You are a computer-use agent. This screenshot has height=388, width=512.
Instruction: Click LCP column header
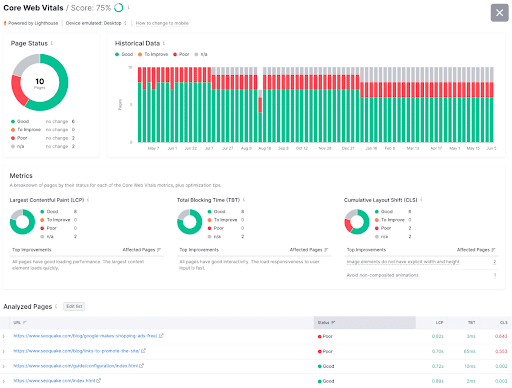tap(439, 323)
